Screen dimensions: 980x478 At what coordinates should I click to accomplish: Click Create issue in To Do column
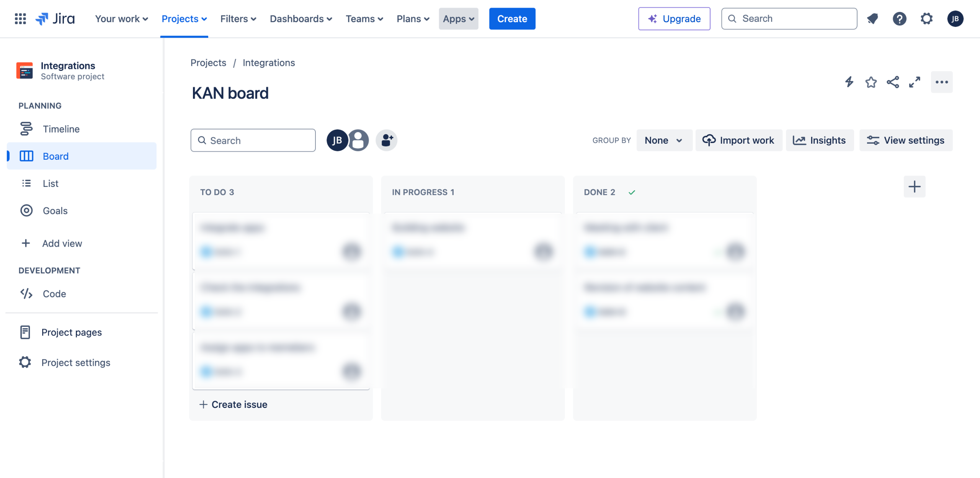[x=234, y=404]
